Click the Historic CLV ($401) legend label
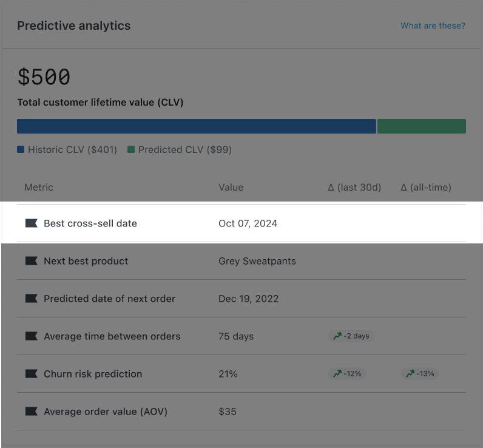The height and width of the screenshot is (448, 483). click(x=72, y=149)
